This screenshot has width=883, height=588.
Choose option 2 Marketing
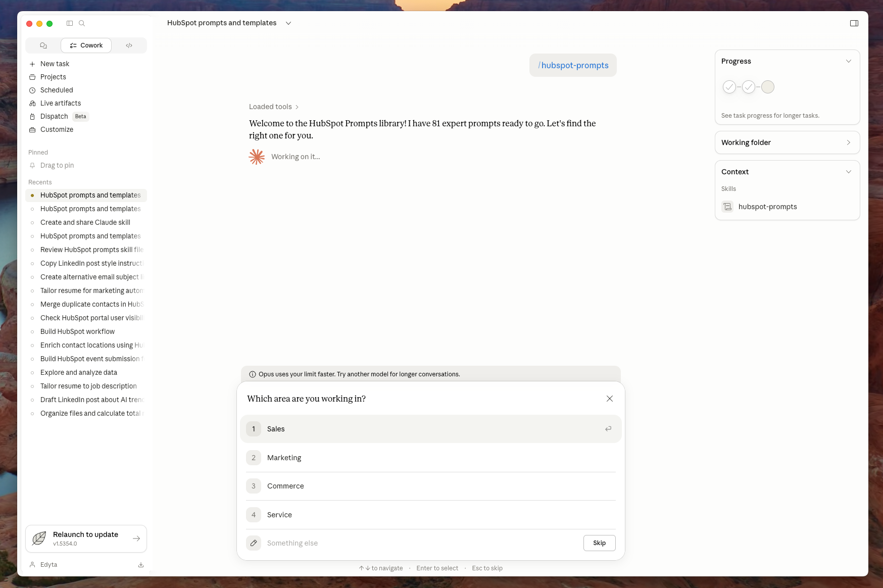tap(431, 458)
